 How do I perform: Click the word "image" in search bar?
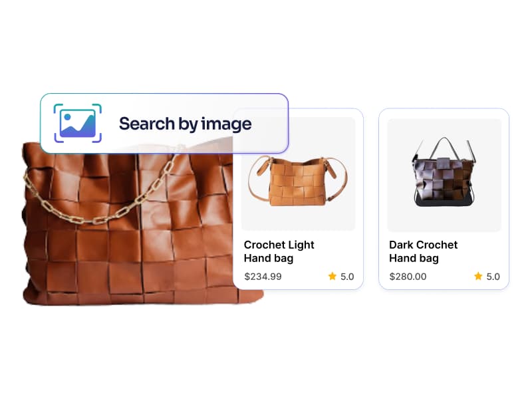pos(226,124)
